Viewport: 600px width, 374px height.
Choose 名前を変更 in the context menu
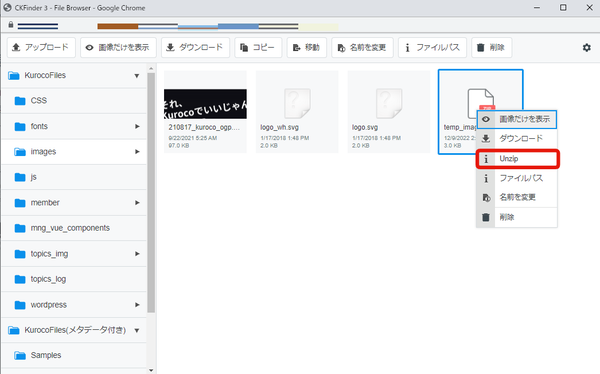coord(517,197)
